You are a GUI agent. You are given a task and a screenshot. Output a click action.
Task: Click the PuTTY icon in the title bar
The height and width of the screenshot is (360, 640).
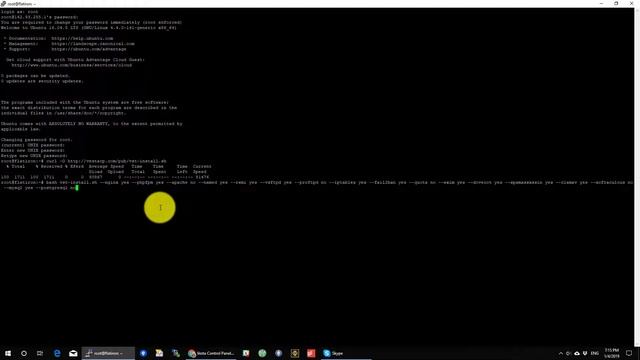pyautogui.click(x=3, y=4)
